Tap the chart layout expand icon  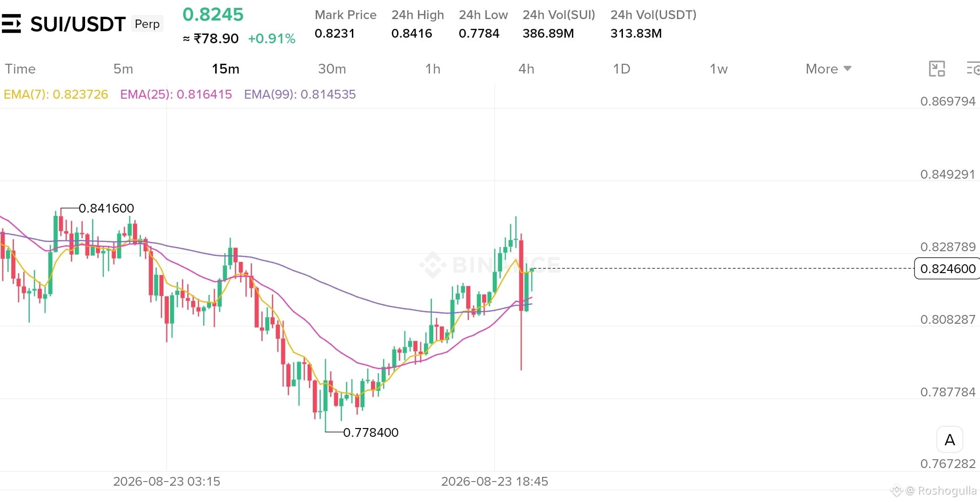coord(937,69)
